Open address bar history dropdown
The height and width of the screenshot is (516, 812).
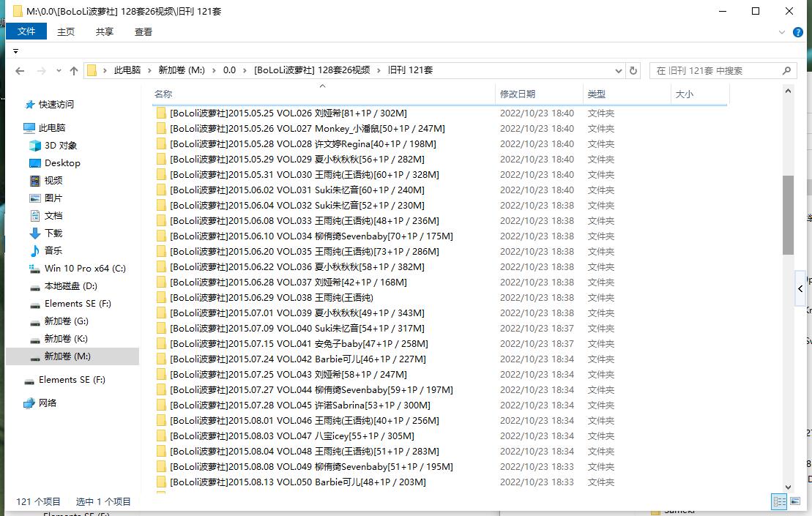[x=618, y=71]
